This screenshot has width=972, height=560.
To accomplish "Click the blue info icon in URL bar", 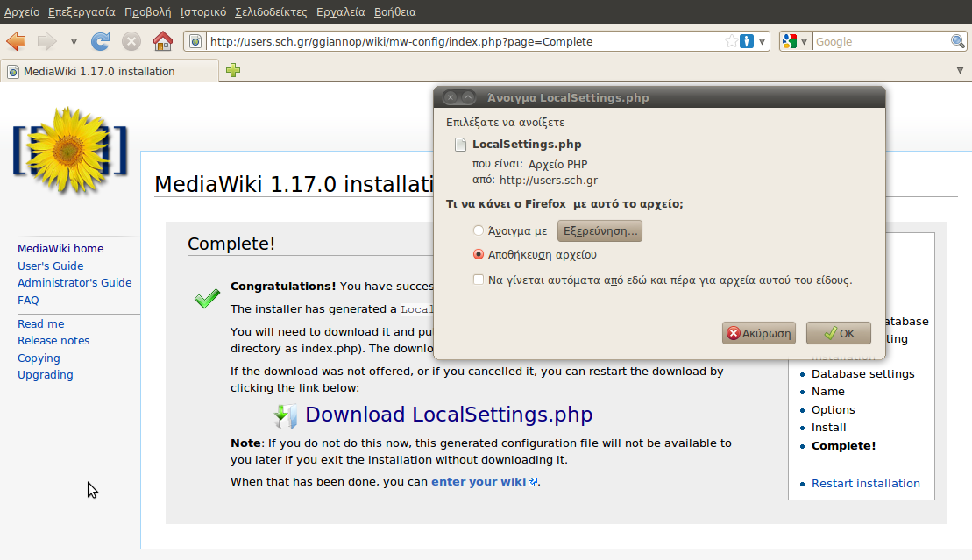I will (747, 41).
